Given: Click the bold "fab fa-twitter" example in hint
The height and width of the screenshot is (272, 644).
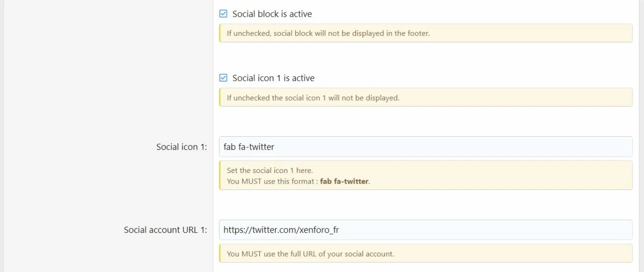Looking at the screenshot, I should coord(344,181).
